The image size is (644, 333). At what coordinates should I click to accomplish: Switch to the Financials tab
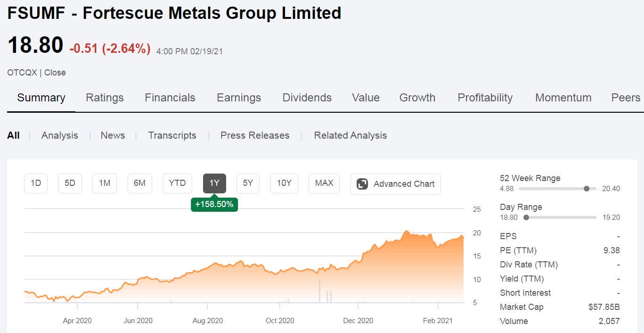(170, 98)
